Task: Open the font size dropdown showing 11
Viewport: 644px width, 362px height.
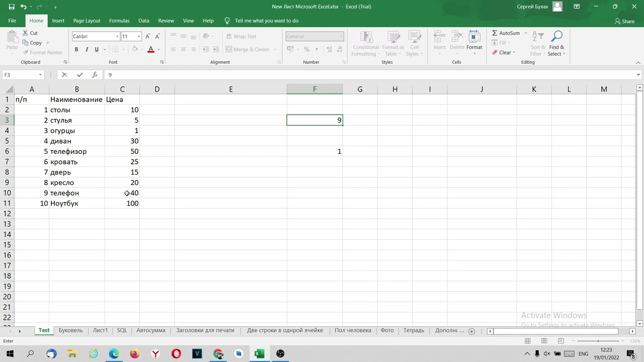Action: click(x=139, y=36)
